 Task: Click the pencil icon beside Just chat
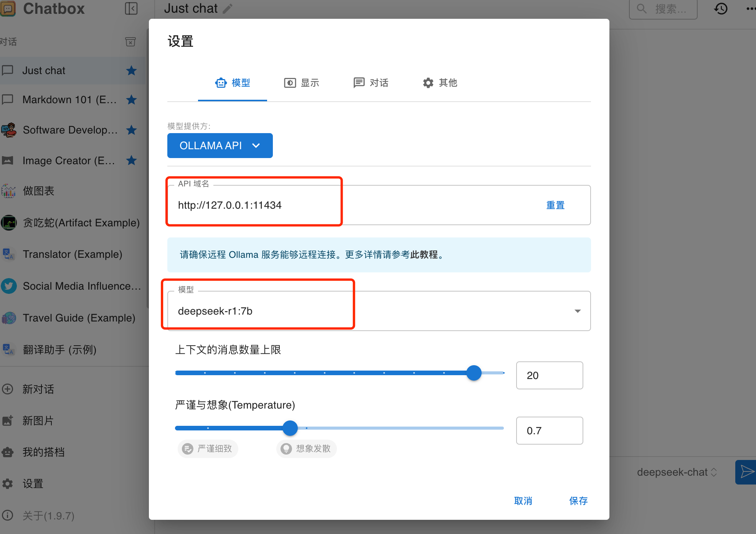[228, 8]
